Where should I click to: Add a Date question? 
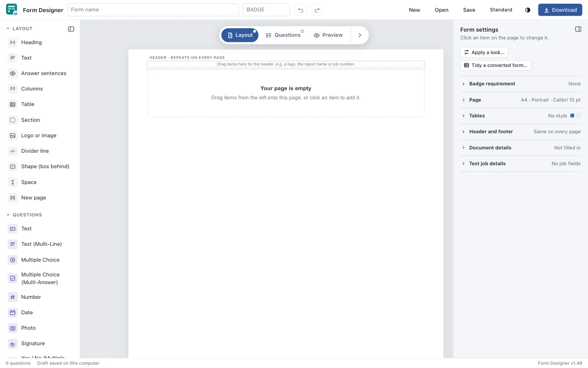coord(40,312)
